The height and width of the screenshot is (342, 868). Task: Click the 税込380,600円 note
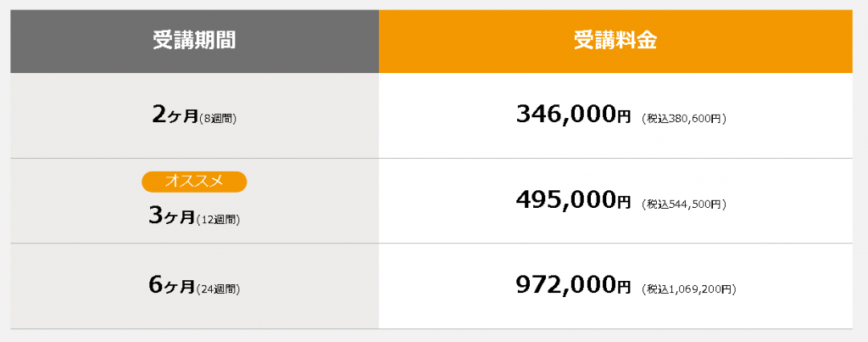pyautogui.click(x=684, y=118)
